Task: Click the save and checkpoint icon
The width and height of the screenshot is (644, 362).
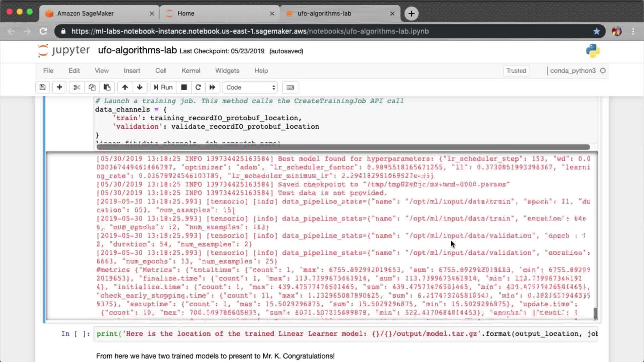Action: click(x=42, y=87)
